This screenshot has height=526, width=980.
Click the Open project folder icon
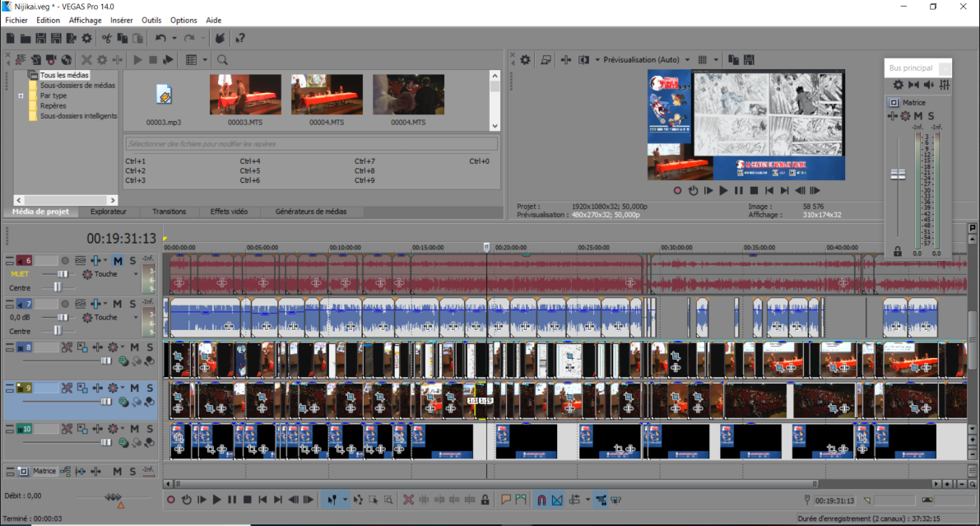25,39
